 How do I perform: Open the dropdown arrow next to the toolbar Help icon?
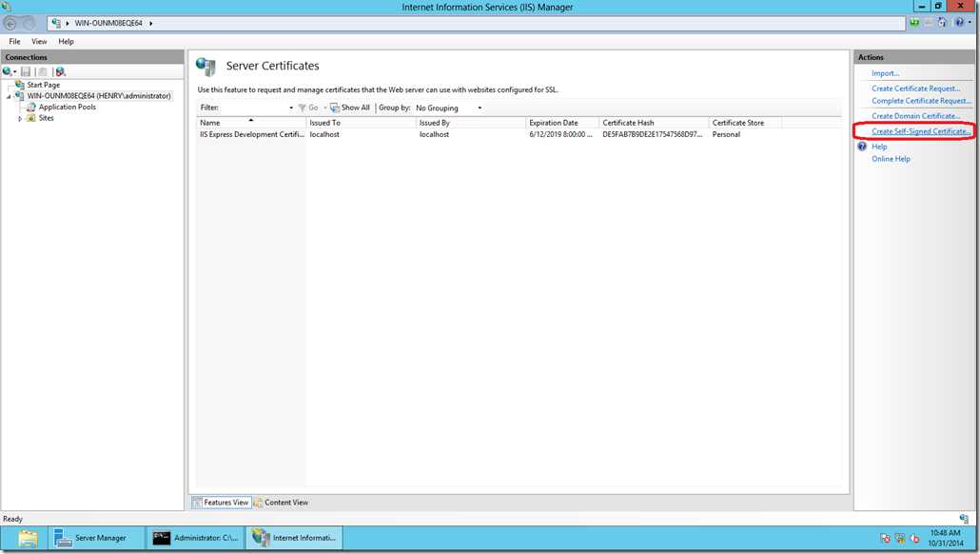pos(970,23)
